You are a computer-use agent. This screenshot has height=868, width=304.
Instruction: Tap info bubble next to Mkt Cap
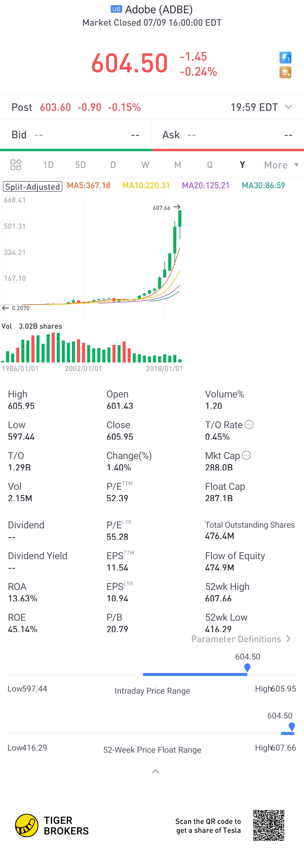tap(247, 455)
